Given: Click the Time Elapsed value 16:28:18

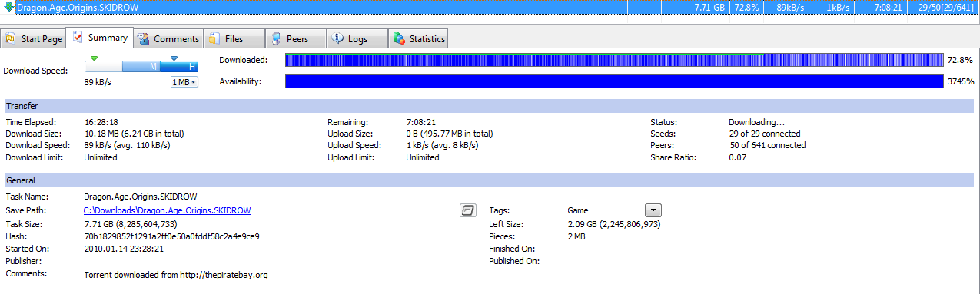Looking at the screenshot, I should pyautogui.click(x=101, y=122).
